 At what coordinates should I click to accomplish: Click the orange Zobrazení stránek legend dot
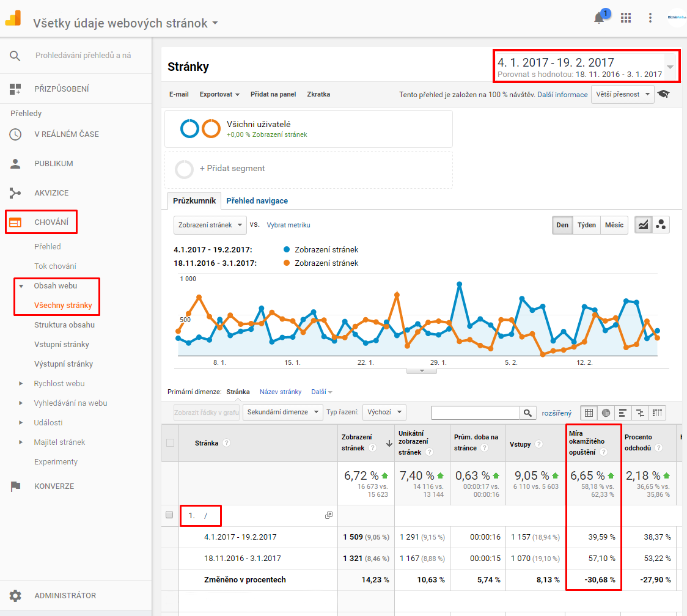[x=287, y=263]
